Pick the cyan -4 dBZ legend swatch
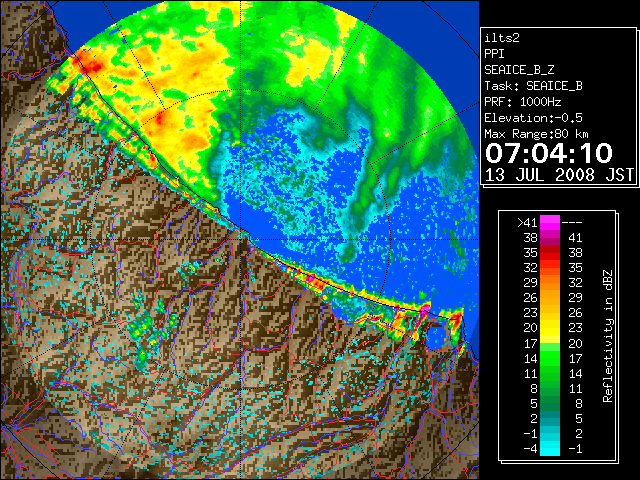640x480 pixels. (550, 449)
